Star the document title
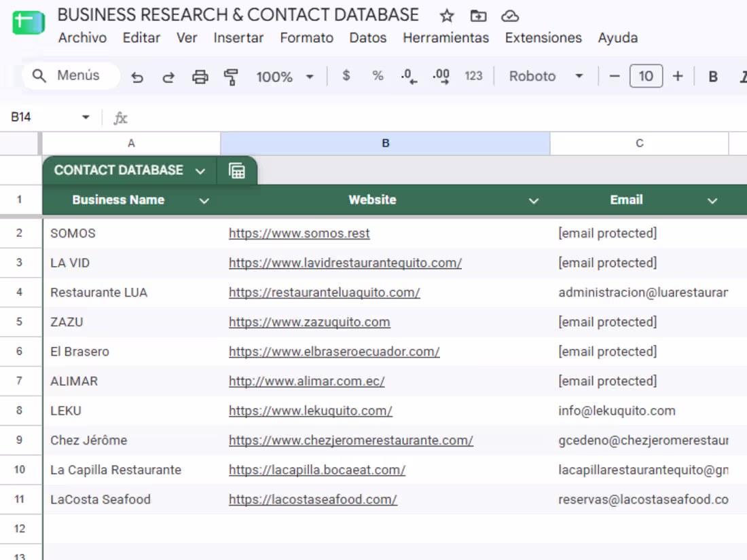747x560 pixels. point(446,16)
